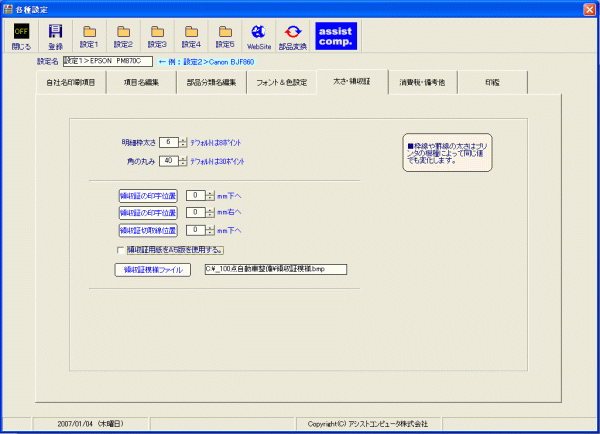
Task: Increase the mm右へ print position value
Action: (x=210, y=210)
